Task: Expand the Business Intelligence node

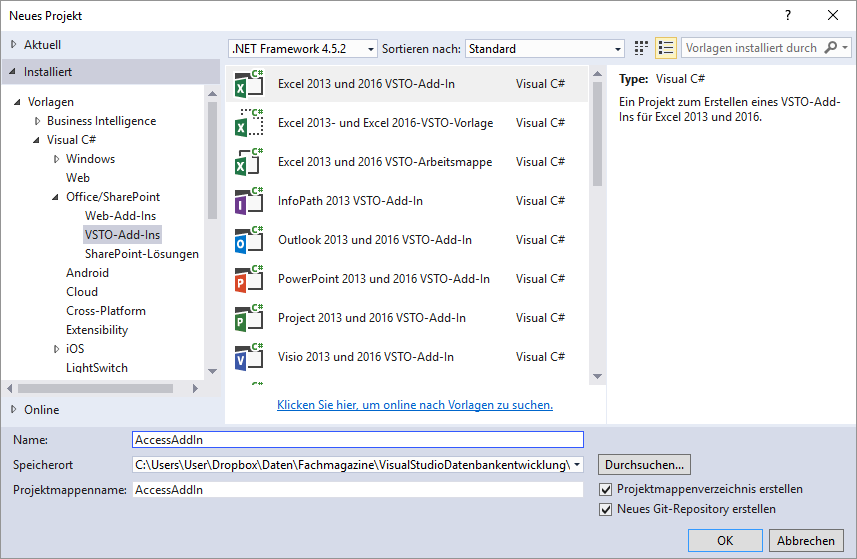Action: (37, 121)
